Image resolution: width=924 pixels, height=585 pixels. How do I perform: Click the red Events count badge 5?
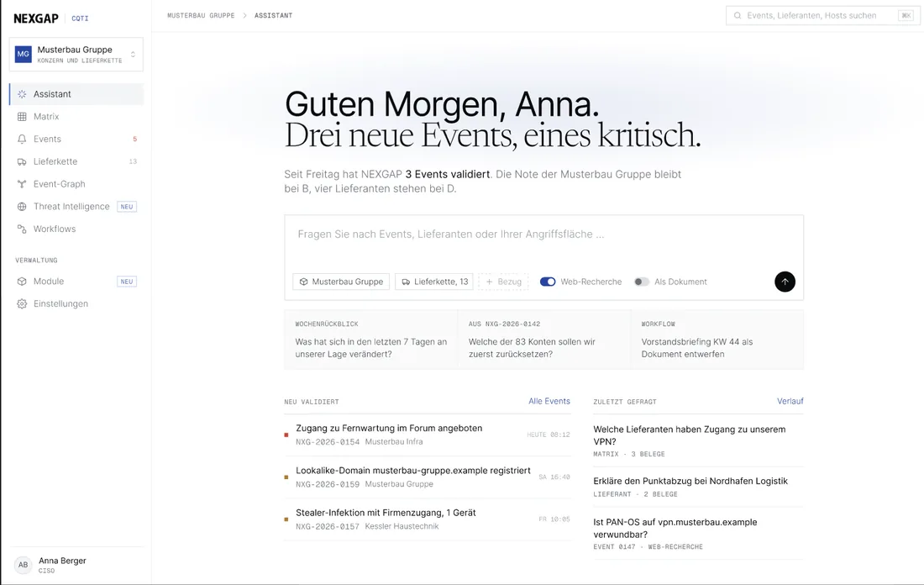pos(135,140)
